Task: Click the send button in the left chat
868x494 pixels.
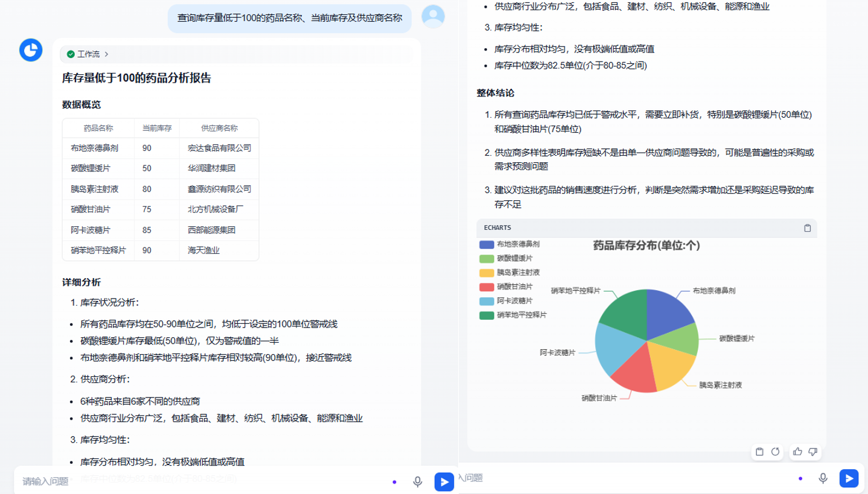Action: click(444, 481)
